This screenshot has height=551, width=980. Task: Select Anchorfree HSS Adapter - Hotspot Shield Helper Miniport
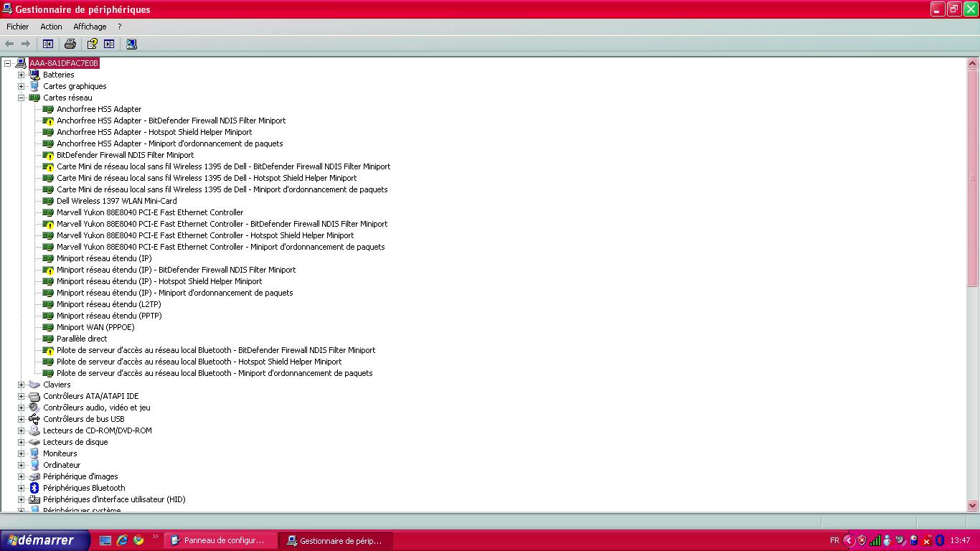click(154, 132)
